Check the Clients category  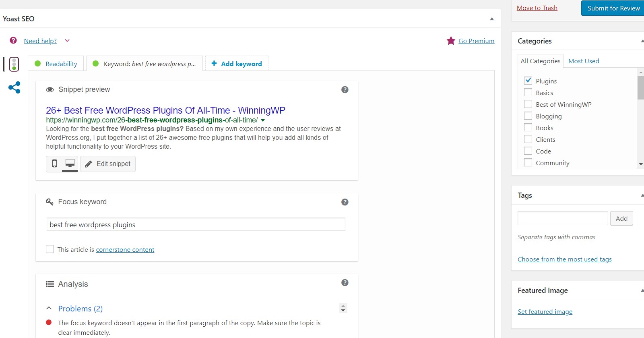[528, 139]
